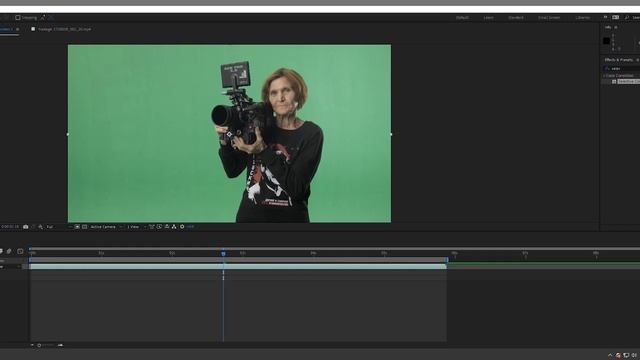The height and width of the screenshot is (360, 640).
Task: Toggle the Snapping checkbox in toolbar
Action: 18,18
